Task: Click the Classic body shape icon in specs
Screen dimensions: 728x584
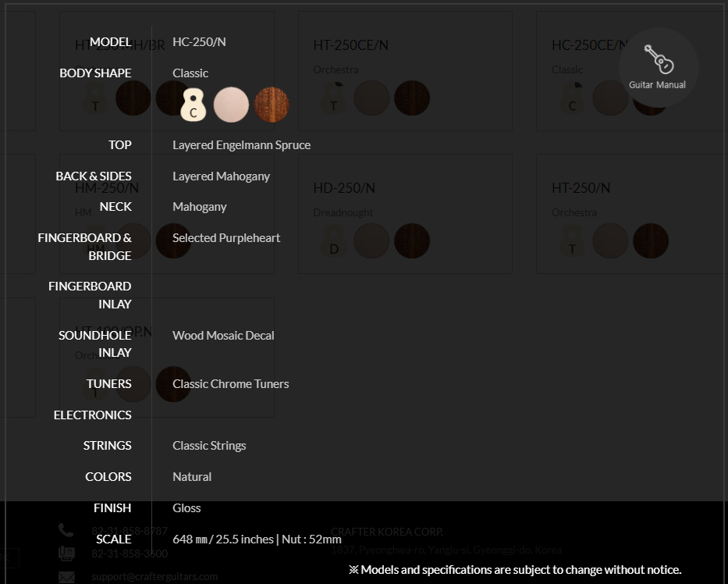Action: click(194, 105)
